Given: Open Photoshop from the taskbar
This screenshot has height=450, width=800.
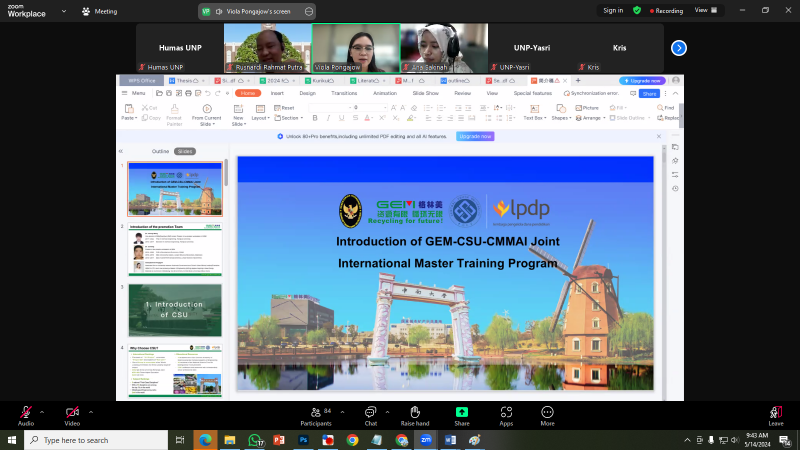Looking at the screenshot, I should (304, 440).
